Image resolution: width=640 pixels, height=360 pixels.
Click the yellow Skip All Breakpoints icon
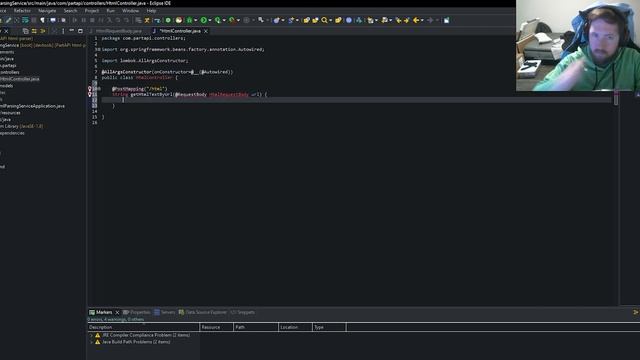coord(147,20)
